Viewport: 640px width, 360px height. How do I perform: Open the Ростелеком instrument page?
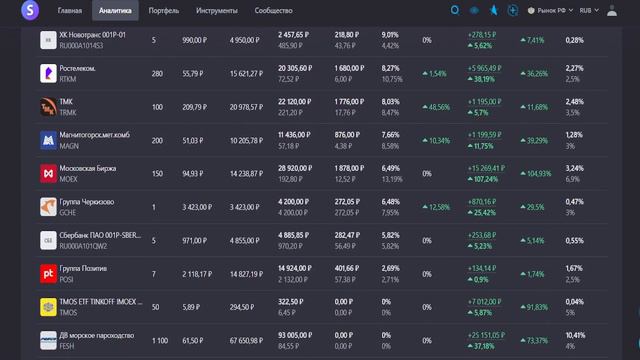[78, 69]
